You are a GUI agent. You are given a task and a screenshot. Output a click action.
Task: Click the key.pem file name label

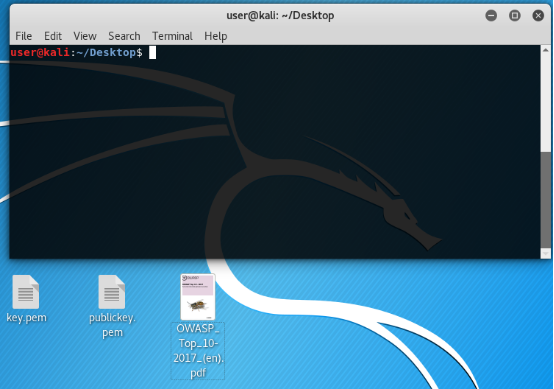click(26, 317)
